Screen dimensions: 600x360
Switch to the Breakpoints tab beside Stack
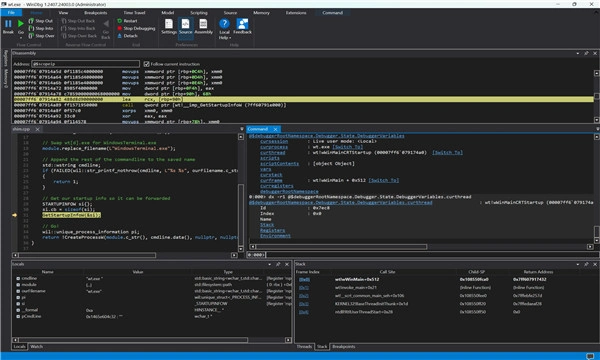pos(344,347)
